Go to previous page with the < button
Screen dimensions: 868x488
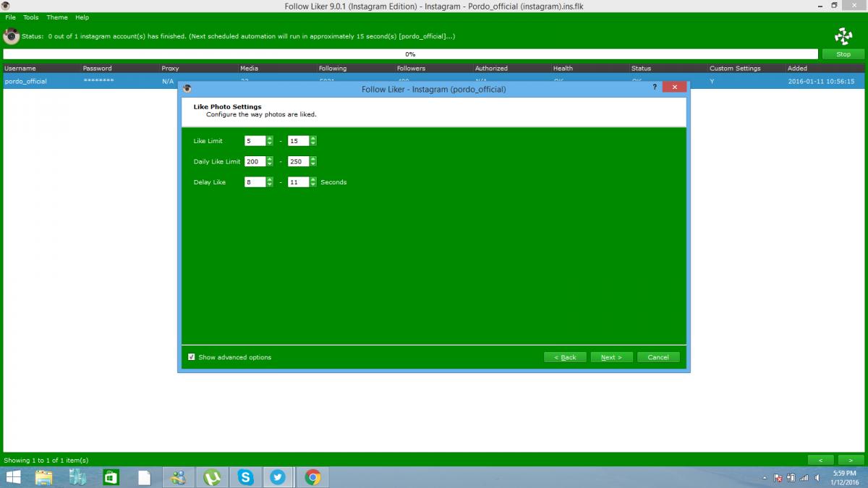820,460
